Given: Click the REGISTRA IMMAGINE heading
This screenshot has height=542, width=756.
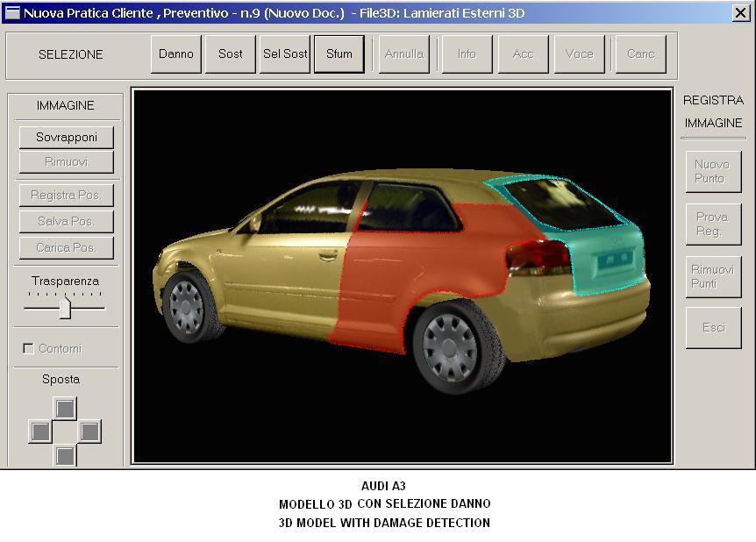Looking at the screenshot, I should pyautogui.click(x=714, y=111).
